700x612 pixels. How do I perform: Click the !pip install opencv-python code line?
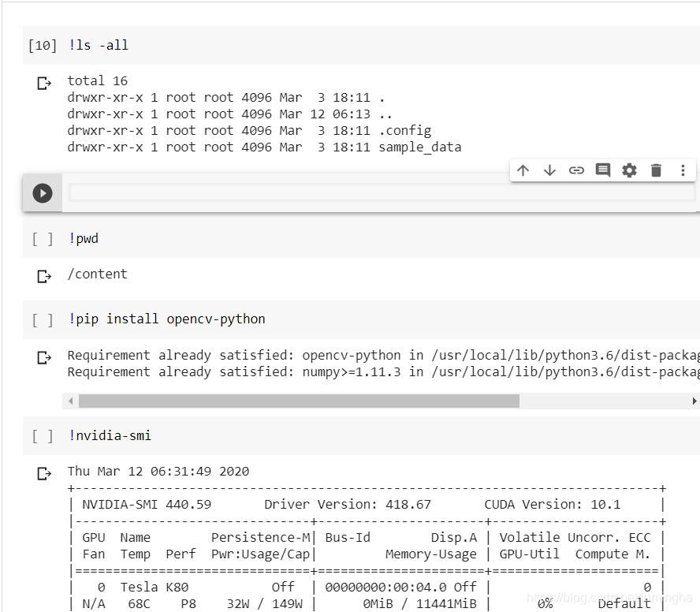point(167,319)
